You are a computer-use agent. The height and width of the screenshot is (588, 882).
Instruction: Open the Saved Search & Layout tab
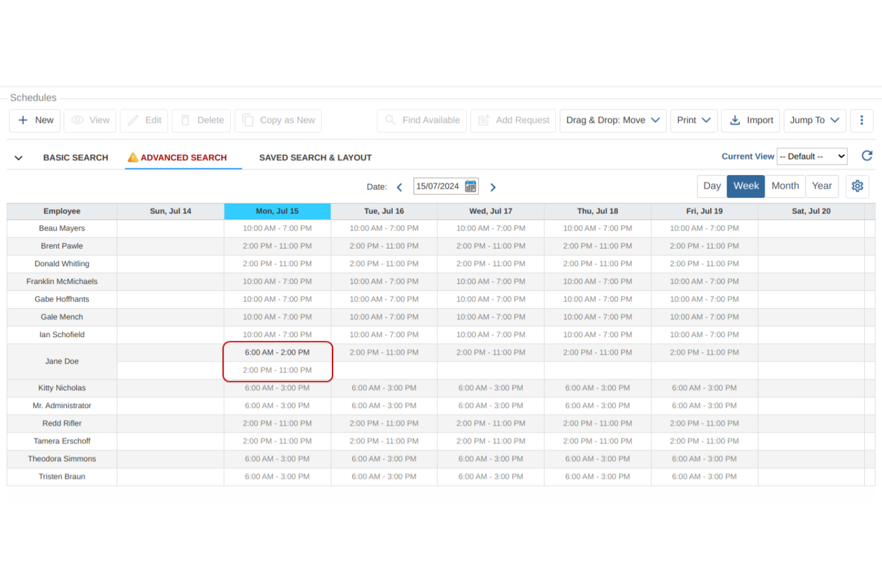point(315,157)
